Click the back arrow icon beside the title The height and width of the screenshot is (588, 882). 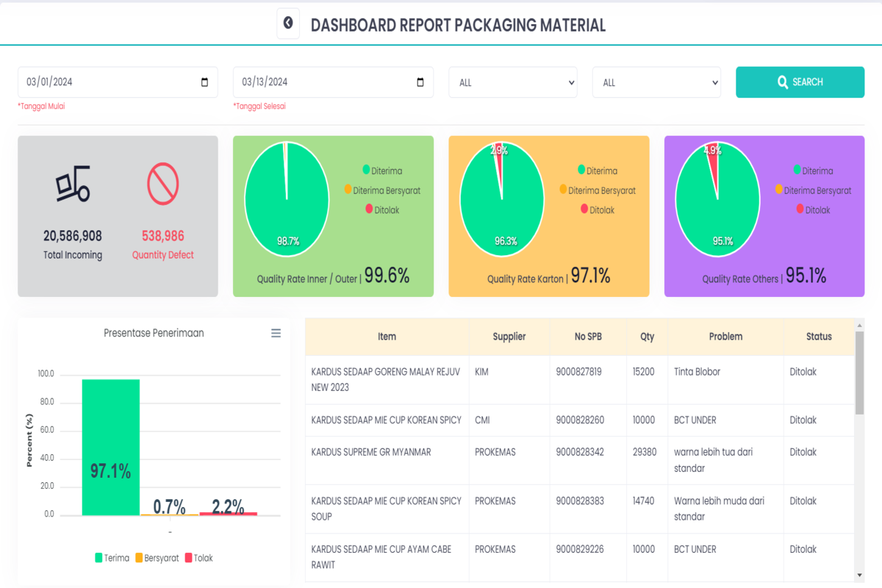[288, 24]
